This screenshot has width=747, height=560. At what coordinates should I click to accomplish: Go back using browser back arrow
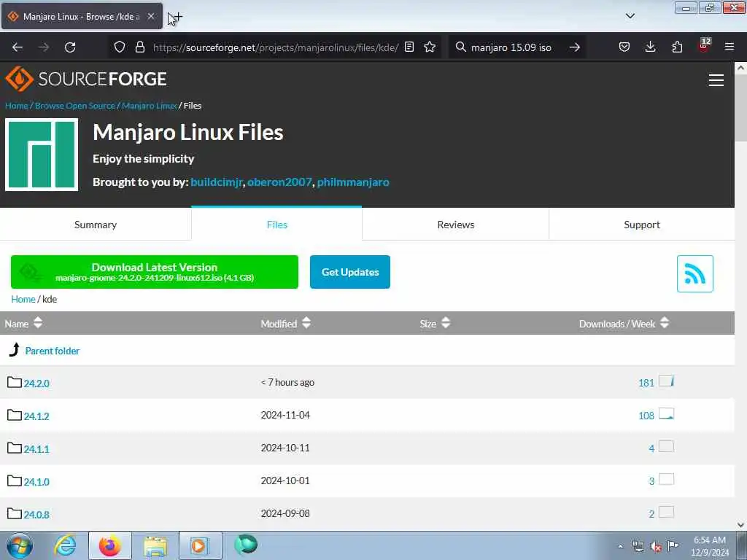click(18, 47)
